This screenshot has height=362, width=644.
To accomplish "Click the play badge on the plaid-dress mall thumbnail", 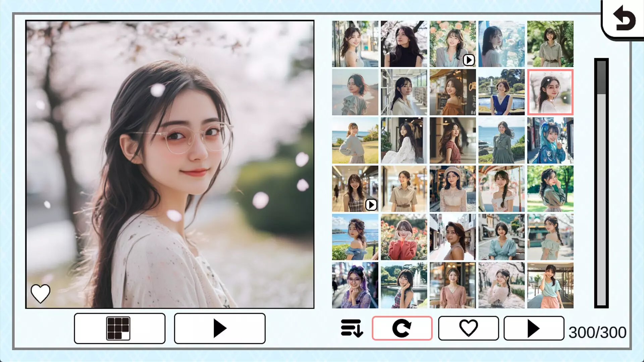I will pos(371,205).
